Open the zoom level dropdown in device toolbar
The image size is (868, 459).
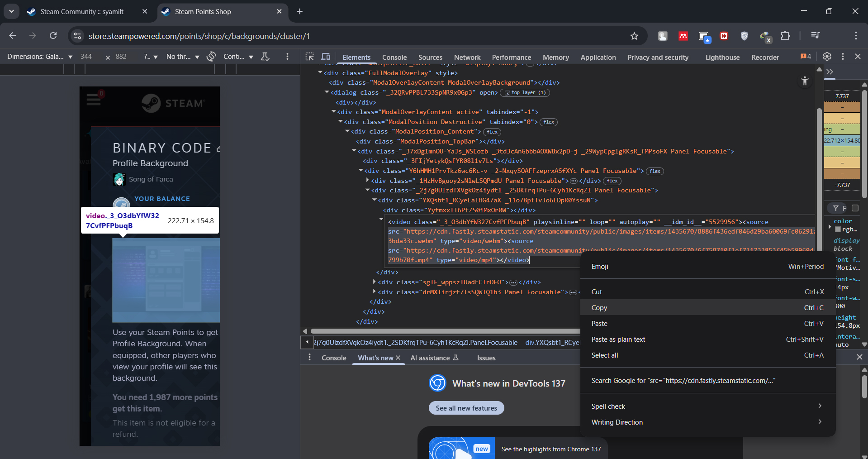pyautogui.click(x=151, y=57)
